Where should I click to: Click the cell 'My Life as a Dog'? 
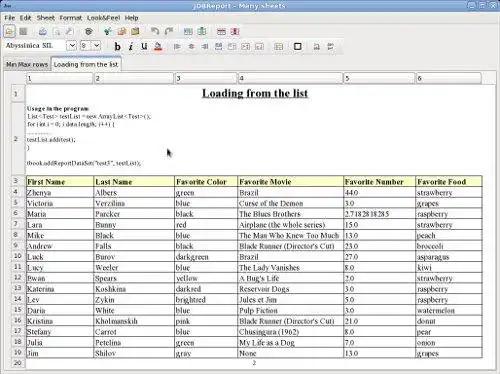tap(290, 343)
